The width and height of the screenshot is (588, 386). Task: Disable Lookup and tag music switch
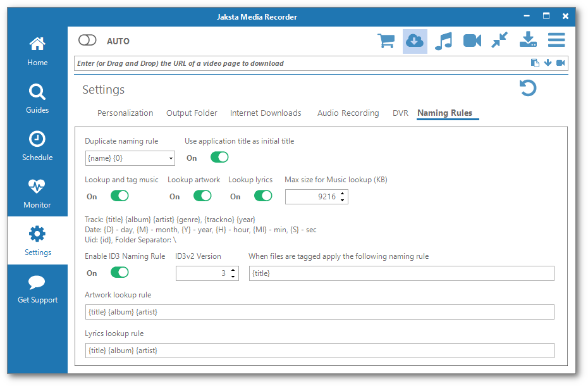click(119, 196)
